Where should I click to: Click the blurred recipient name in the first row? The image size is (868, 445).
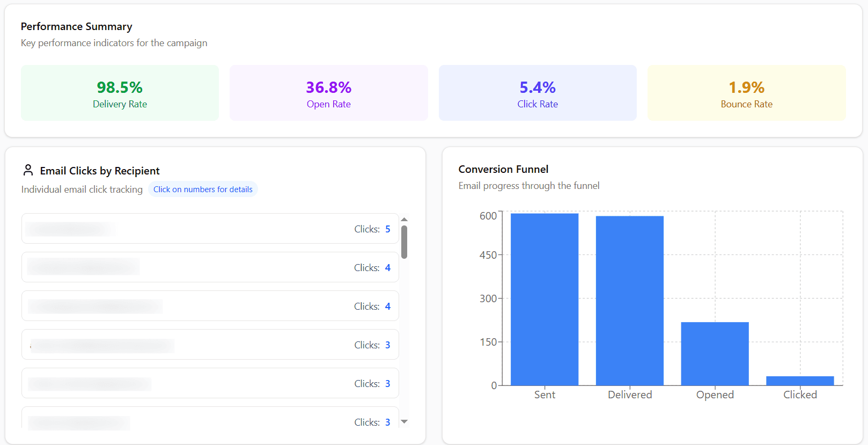coord(70,229)
